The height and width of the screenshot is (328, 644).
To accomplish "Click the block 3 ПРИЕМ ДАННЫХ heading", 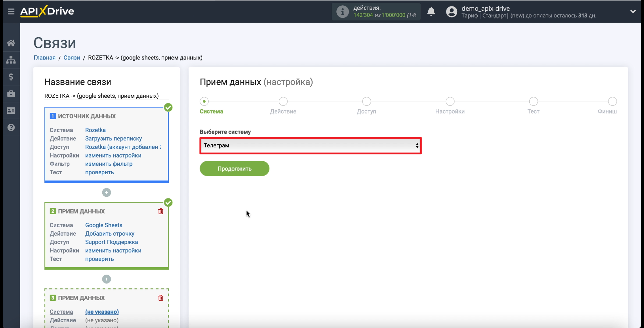I will click(x=82, y=298).
